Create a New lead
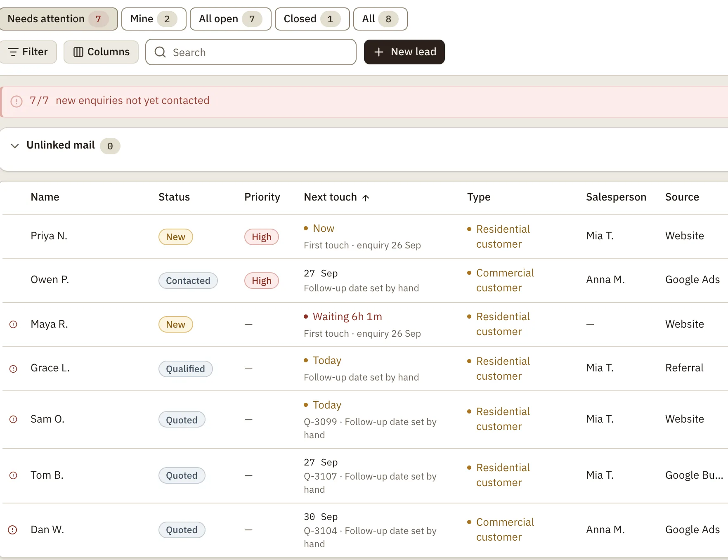Image resolution: width=728 pixels, height=560 pixels. pos(404,52)
